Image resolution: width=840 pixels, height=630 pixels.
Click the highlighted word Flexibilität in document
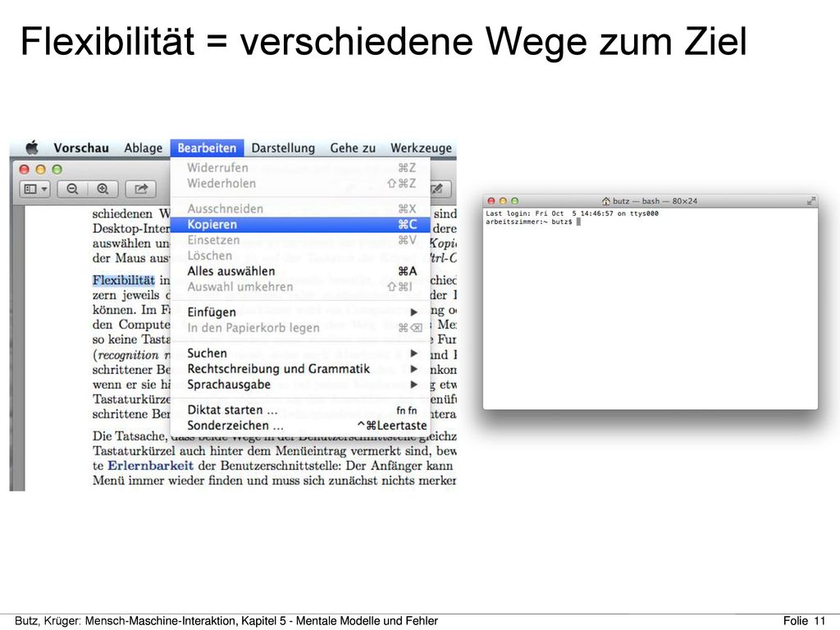pyautogui.click(x=124, y=281)
